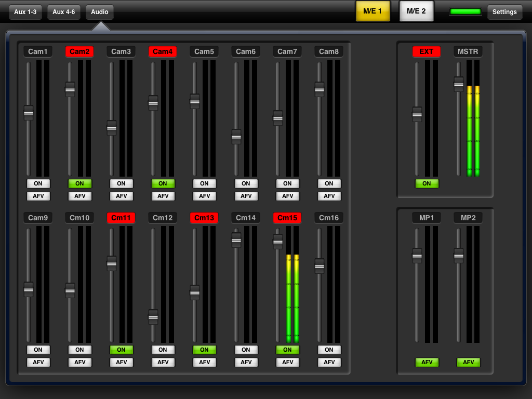Switch to M/E 2
The image size is (532, 399).
[416, 11]
